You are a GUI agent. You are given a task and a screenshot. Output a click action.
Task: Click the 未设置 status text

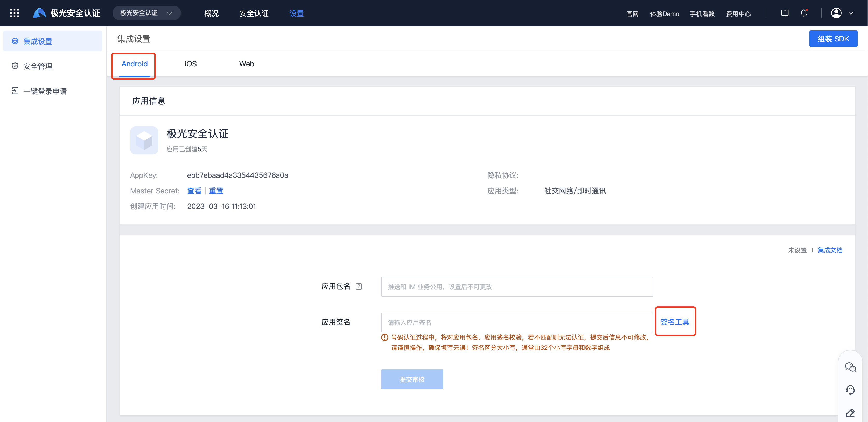click(797, 250)
